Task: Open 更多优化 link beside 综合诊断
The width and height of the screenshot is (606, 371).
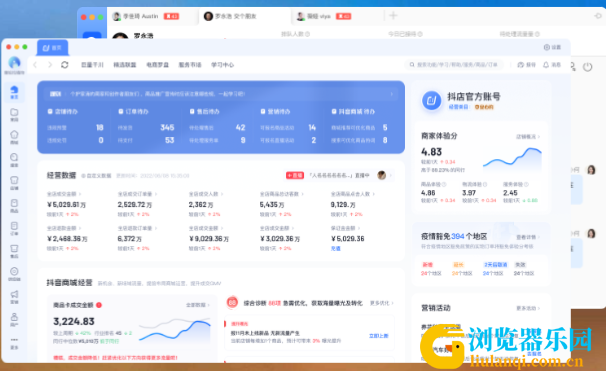Action: click(381, 303)
